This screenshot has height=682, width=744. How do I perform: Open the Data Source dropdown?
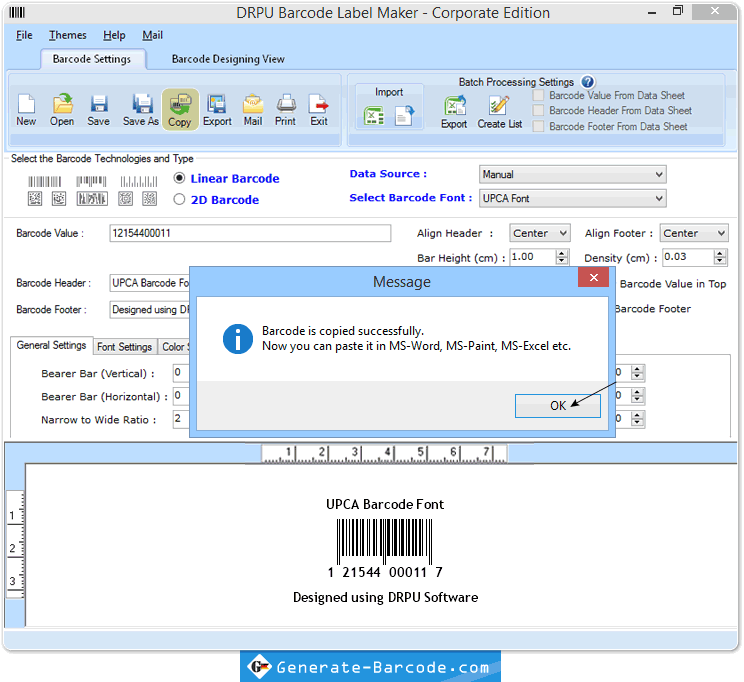573,174
